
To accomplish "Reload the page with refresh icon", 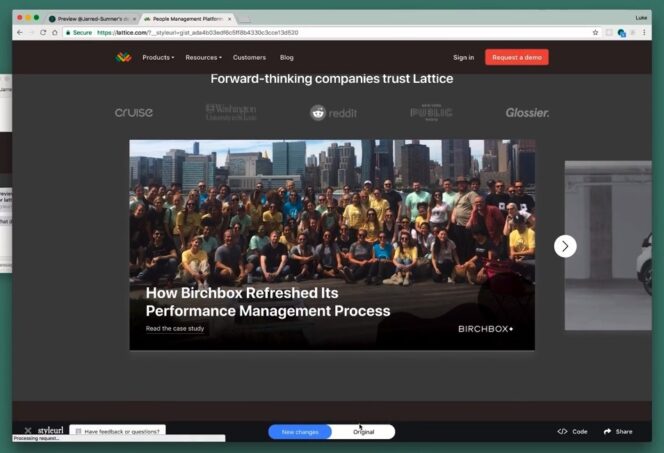I will [43, 33].
